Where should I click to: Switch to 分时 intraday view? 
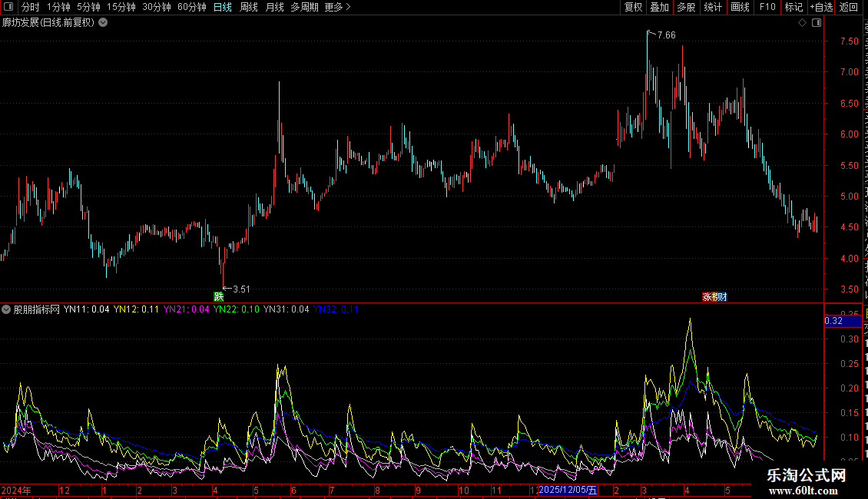(31, 7)
